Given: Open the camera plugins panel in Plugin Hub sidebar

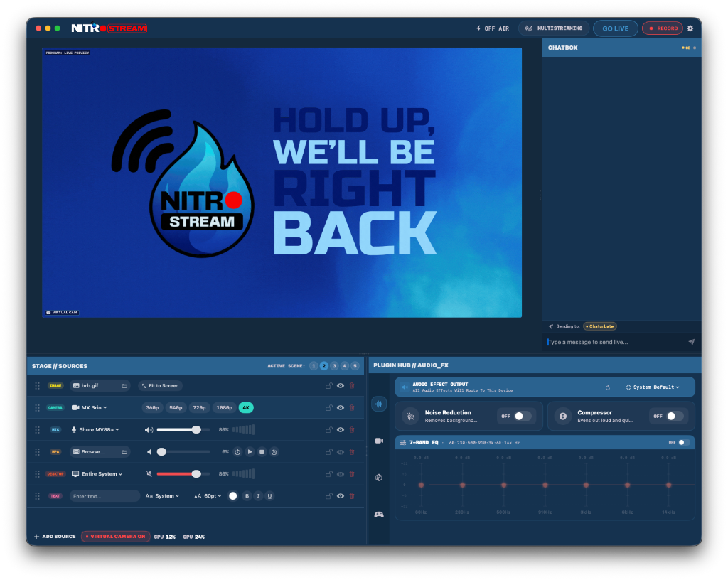Looking at the screenshot, I should (x=379, y=441).
